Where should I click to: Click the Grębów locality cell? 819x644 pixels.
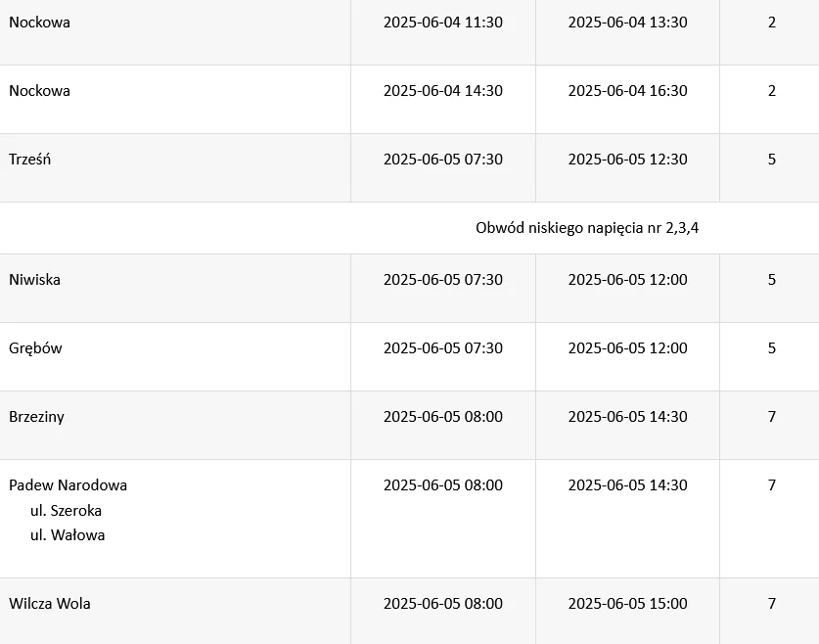tap(35, 348)
